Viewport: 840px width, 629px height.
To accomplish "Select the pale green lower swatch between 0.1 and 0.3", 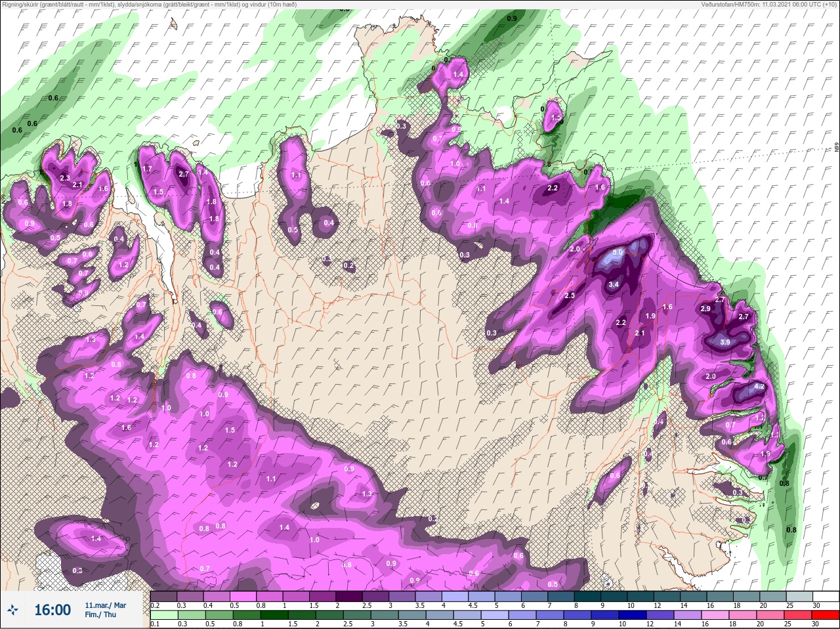I will tap(163, 615).
